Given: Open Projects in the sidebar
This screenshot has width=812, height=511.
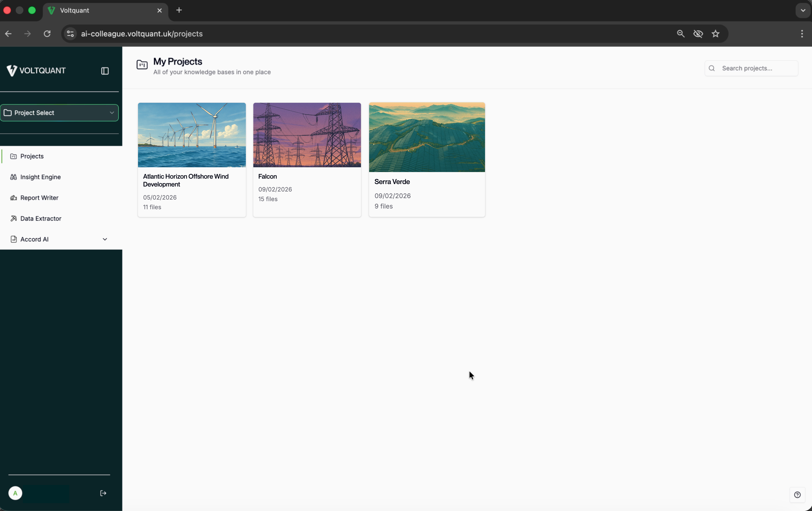Looking at the screenshot, I should 32,156.
